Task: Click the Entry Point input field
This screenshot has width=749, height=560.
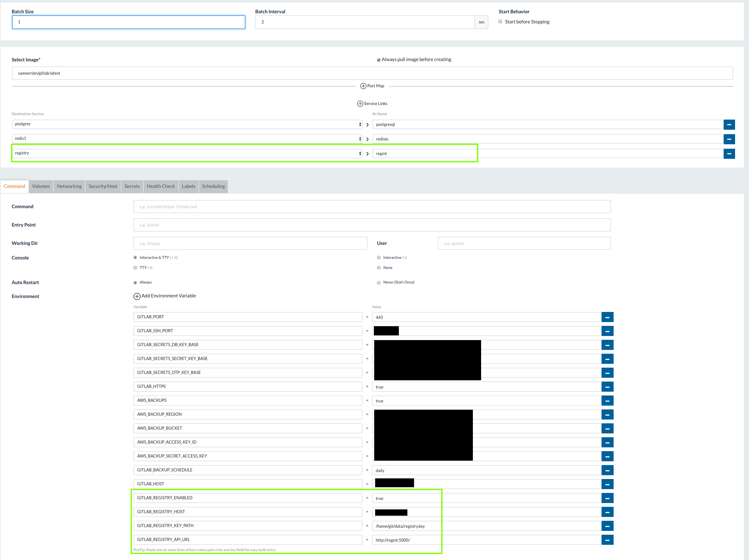Action: click(x=372, y=225)
